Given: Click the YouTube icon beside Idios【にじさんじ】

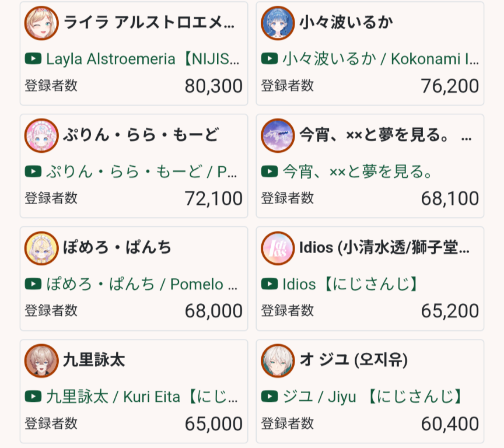Looking at the screenshot, I should pyautogui.click(x=269, y=283).
